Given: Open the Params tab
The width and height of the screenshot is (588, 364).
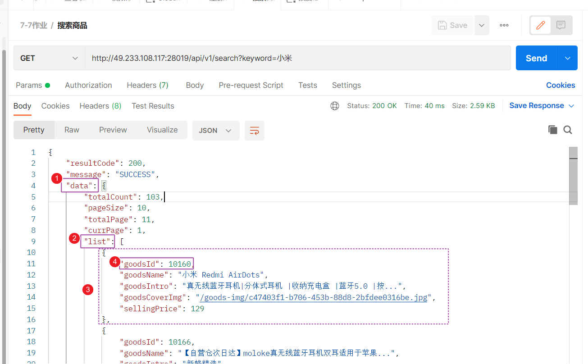Looking at the screenshot, I should click(x=33, y=85).
